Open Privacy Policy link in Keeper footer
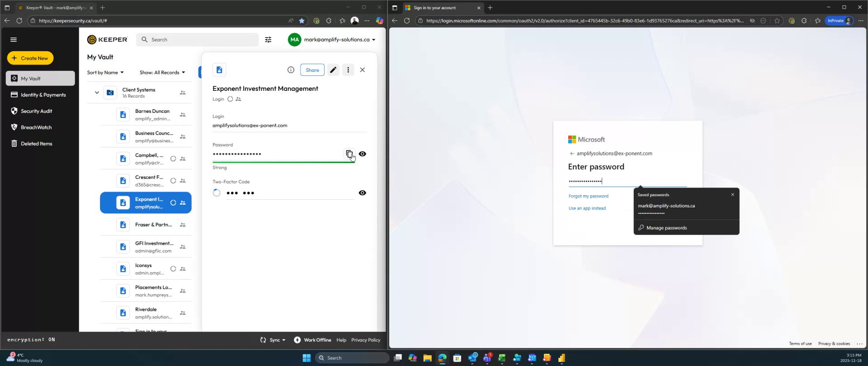868x366 pixels. tap(366, 340)
